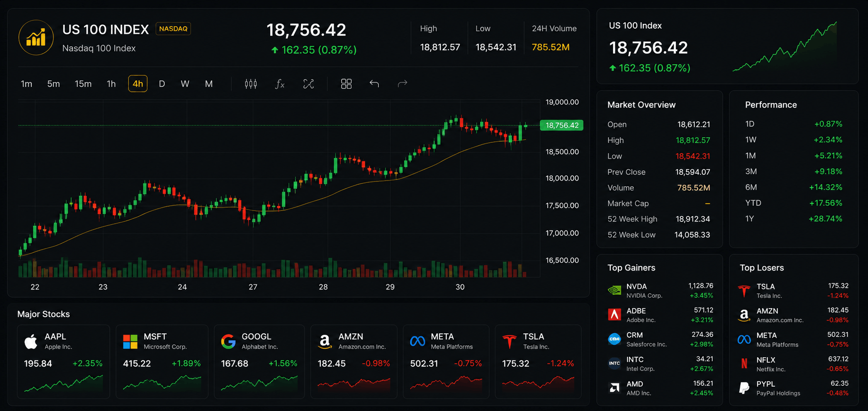This screenshot has width=868, height=411.
Task: Click the Netflix logo in Top Losers
Action: pyautogui.click(x=744, y=364)
